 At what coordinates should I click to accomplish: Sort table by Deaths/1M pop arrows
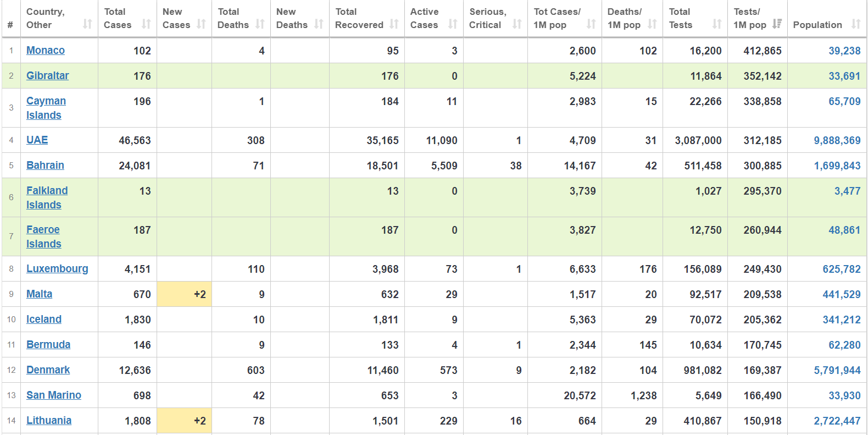click(x=652, y=24)
